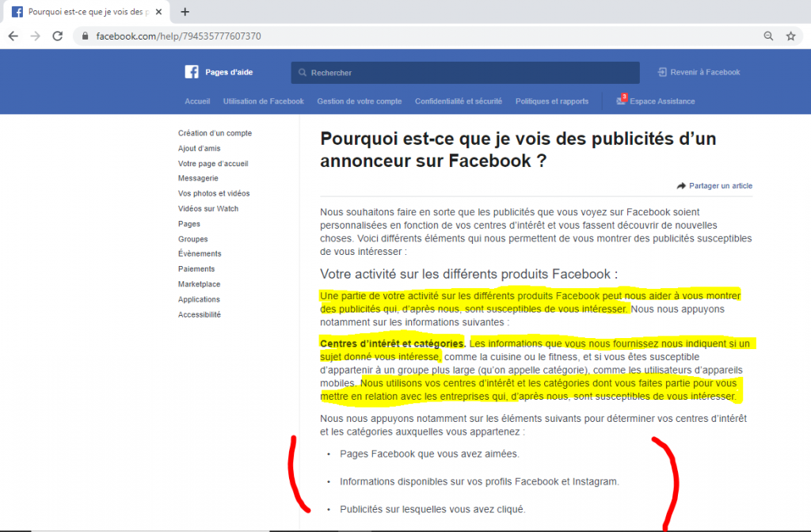811x532 pixels.
Task: Open Ajout d'amis sidebar link
Action: 199,148
